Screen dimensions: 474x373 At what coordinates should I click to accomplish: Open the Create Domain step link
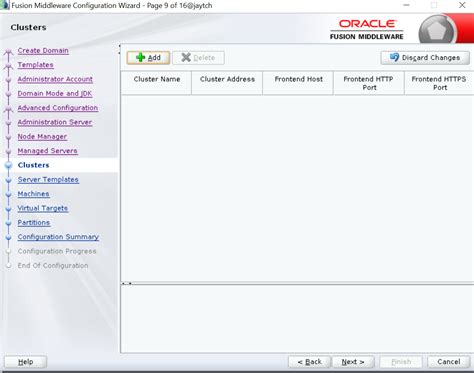click(x=43, y=51)
